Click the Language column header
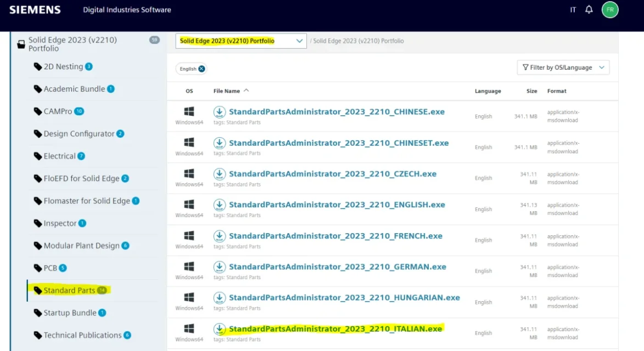This screenshot has height=351, width=644. tap(488, 91)
